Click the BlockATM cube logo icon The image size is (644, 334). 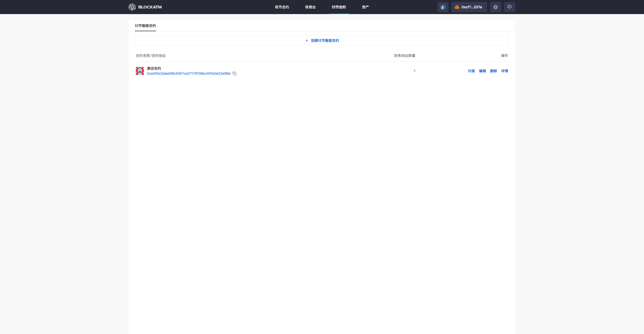(132, 7)
